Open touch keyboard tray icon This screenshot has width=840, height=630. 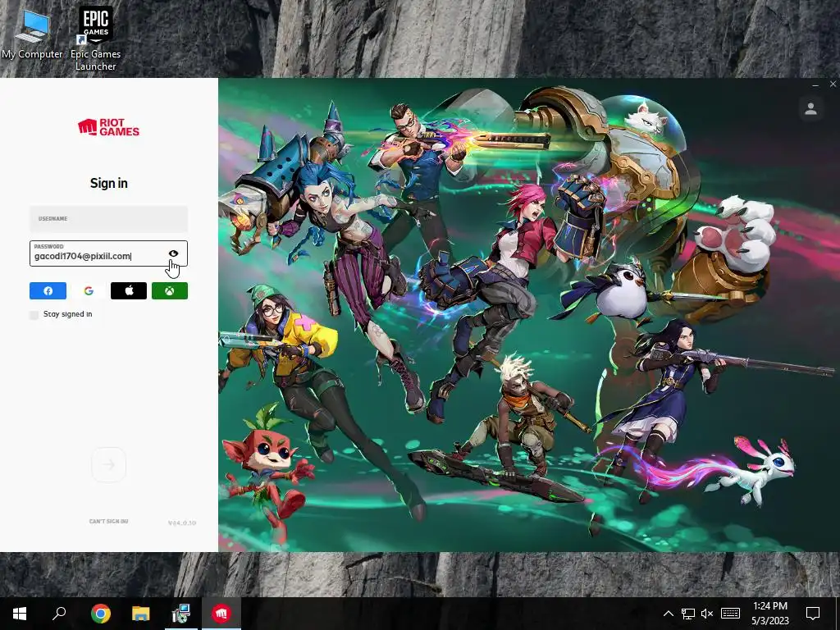[730, 614]
